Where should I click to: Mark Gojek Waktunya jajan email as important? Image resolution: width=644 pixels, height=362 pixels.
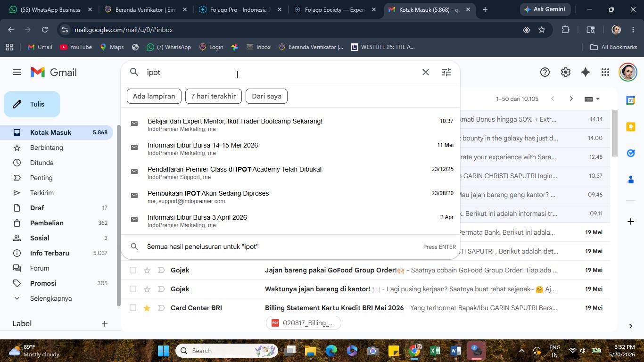(161, 289)
